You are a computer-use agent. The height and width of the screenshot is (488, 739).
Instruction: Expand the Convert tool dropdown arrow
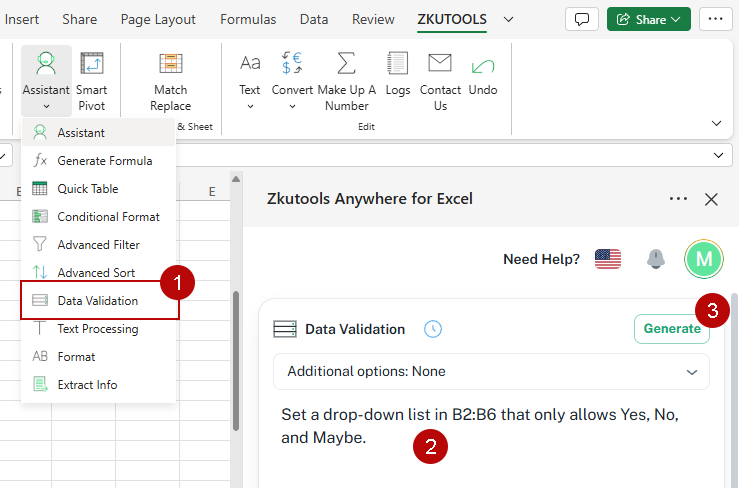292,107
